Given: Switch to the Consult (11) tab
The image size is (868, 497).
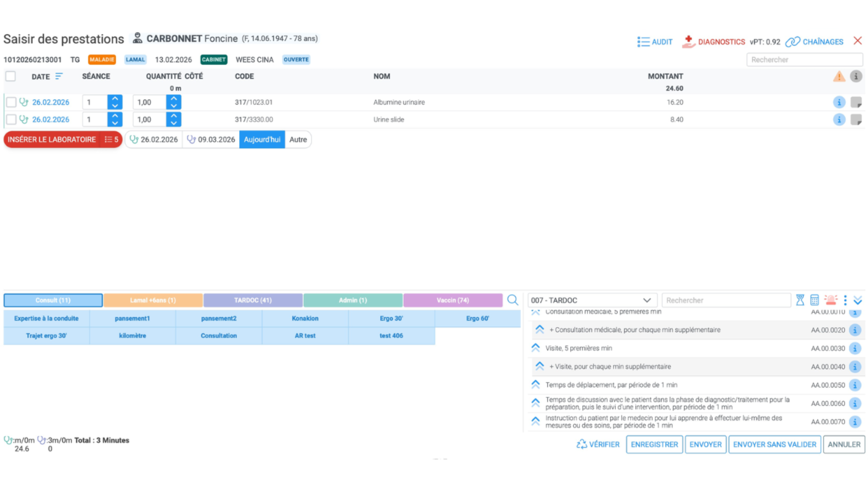Looking at the screenshot, I should pos(53,300).
